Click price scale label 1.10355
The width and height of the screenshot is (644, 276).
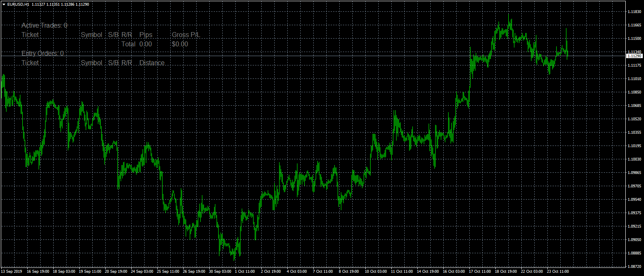point(634,133)
